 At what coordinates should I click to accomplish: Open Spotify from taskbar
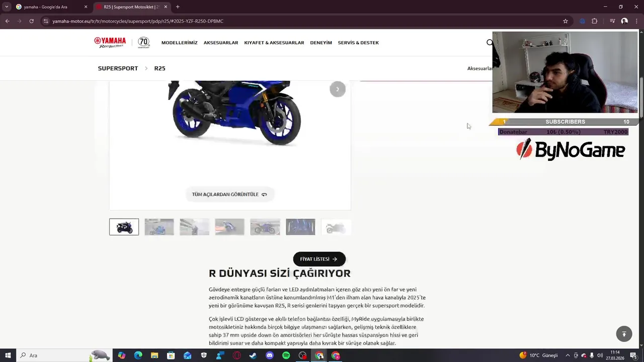tap(286, 355)
